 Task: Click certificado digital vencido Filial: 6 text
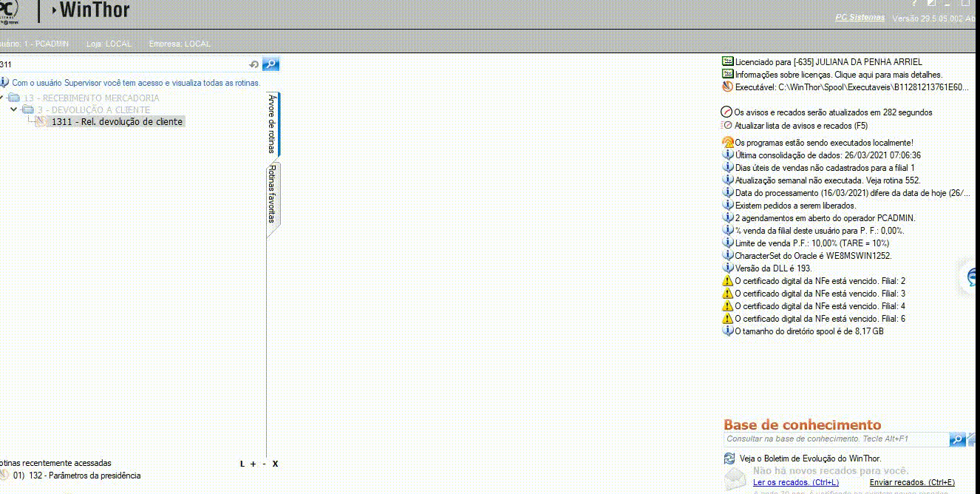click(x=820, y=319)
